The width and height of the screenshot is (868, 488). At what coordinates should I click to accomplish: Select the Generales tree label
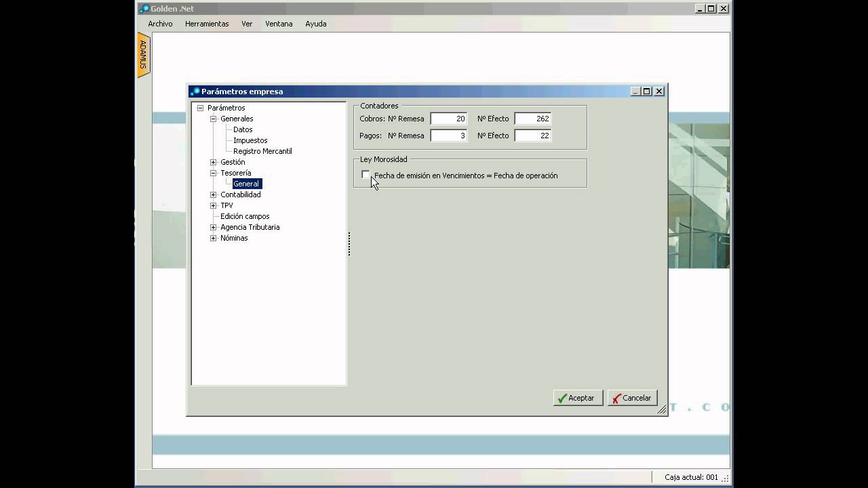[237, 119]
